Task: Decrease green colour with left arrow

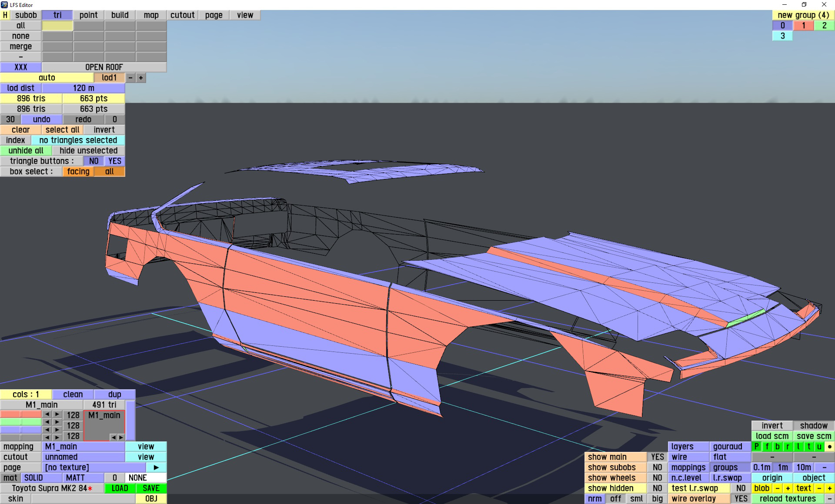Action: pyautogui.click(x=47, y=422)
